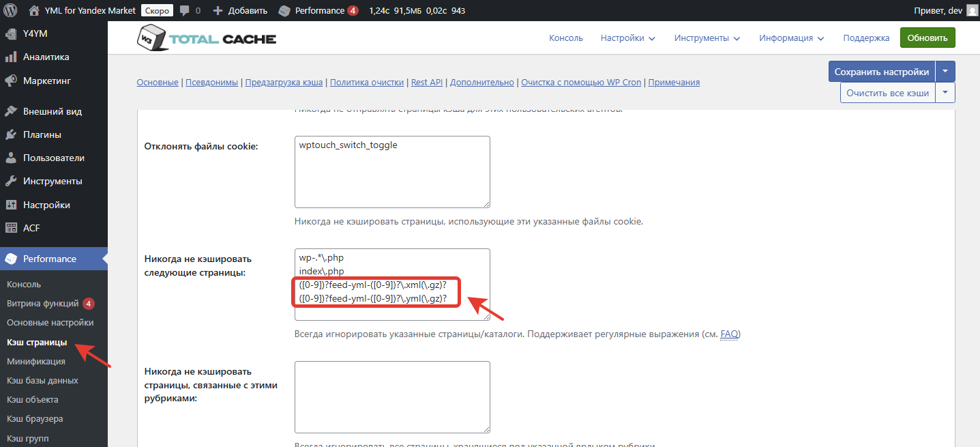This screenshot has width=980, height=447.
Task: Click the WordPress logo in admin bar
Action: pyautogui.click(x=11, y=10)
